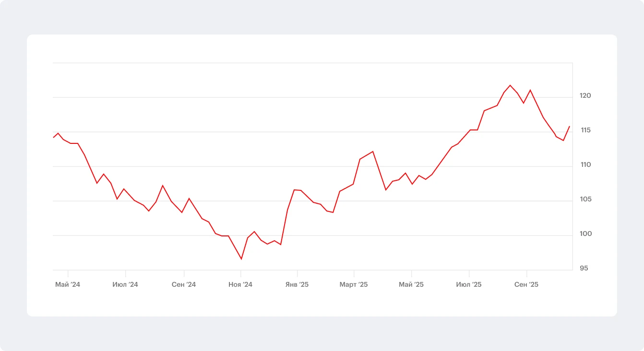Select the Март '25 date label

tap(354, 284)
